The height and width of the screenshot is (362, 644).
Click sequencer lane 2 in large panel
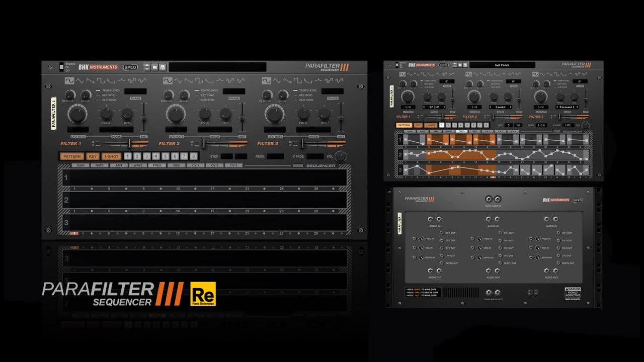click(x=204, y=200)
